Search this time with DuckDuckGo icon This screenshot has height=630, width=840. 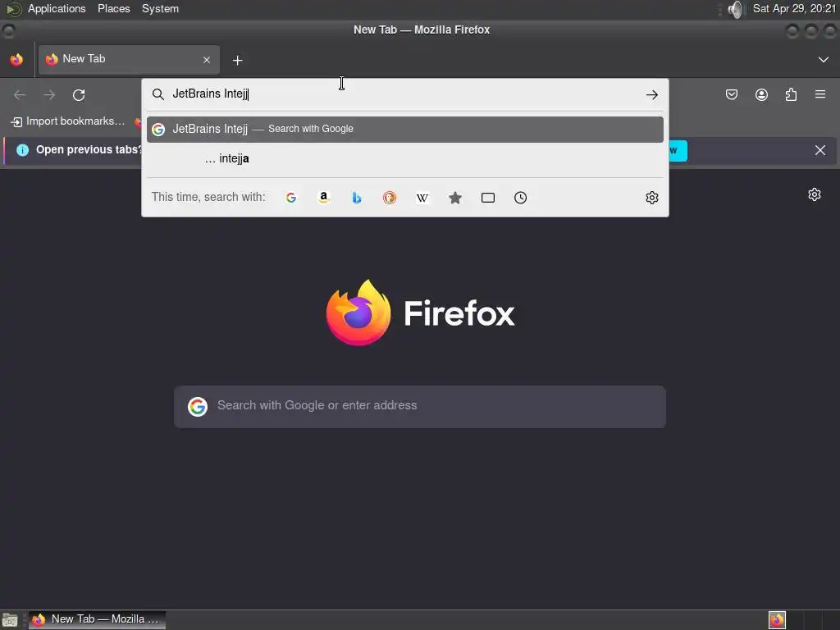click(390, 198)
